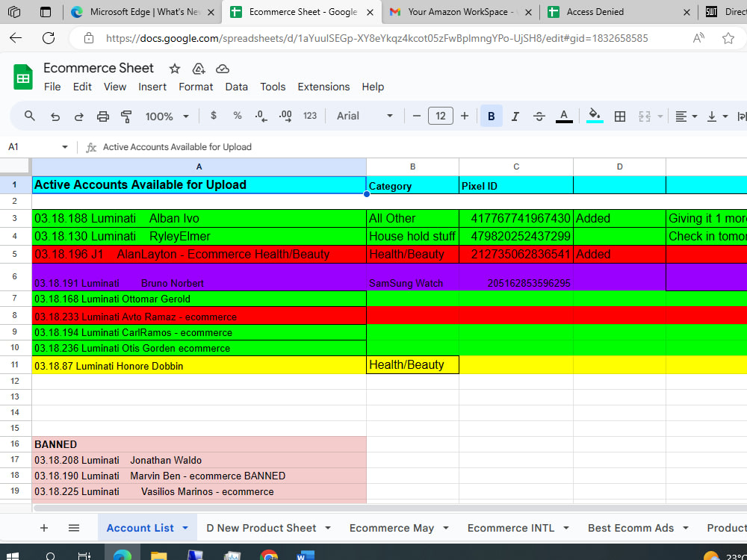Close the Access Denied browser tab
Viewport: 747px width, 560px height.
pyautogui.click(x=686, y=13)
